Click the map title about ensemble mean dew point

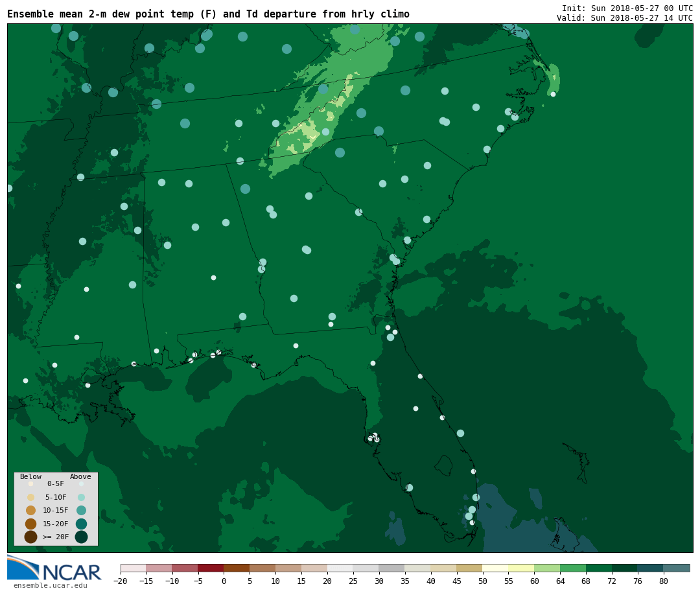[208, 14]
